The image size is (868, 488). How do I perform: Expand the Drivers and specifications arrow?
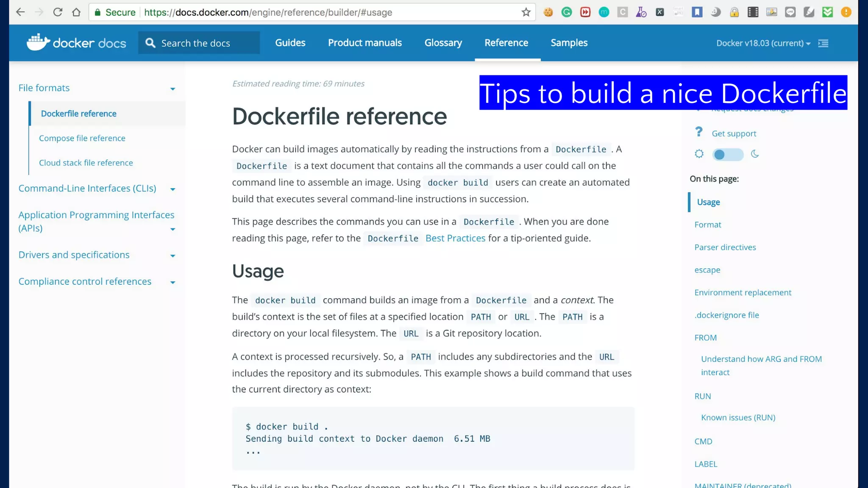(x=172, y=256)
